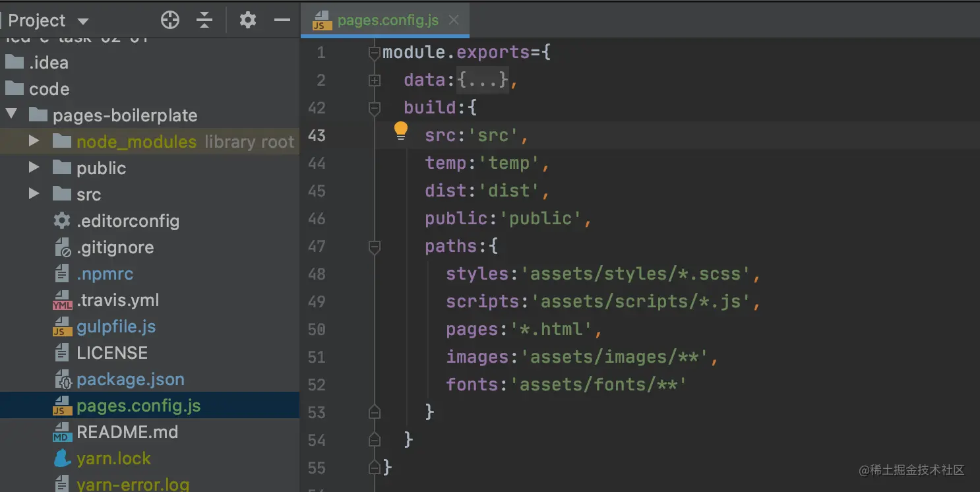Click the .npmrc file icon
The image size is (980, 492).
(x=62, y=274)
